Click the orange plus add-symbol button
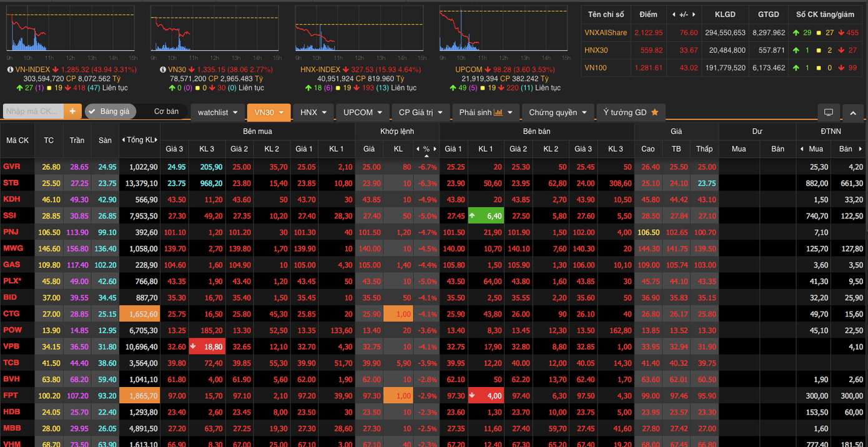The image size is (868, 447). pos(72,111)
